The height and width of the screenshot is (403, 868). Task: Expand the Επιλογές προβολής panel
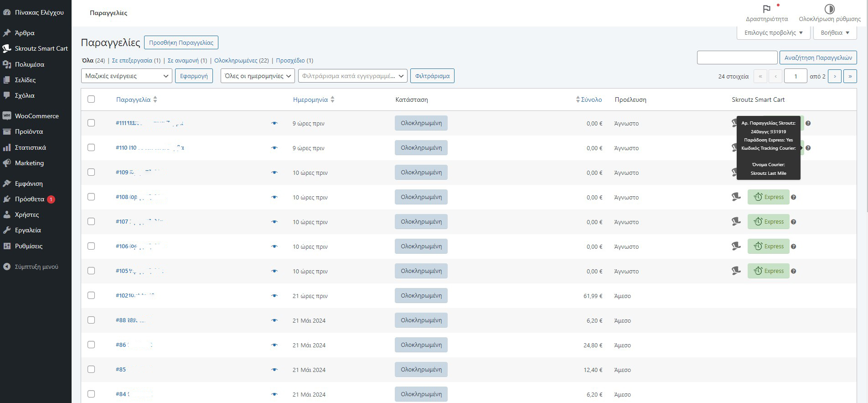[x=773, y=33]
